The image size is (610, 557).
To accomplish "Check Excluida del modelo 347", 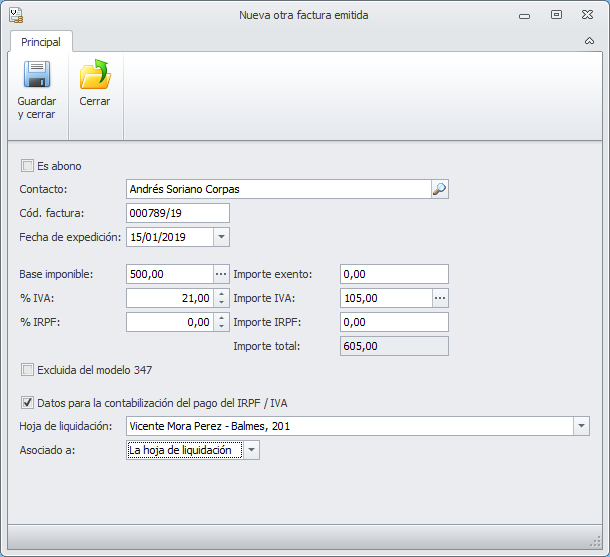I will pos(28,370).
